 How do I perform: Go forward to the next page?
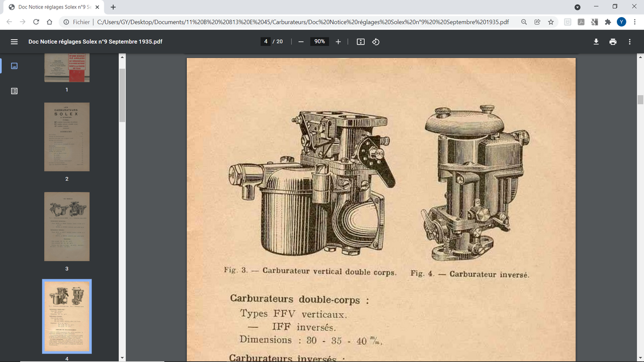click(23, 22)
